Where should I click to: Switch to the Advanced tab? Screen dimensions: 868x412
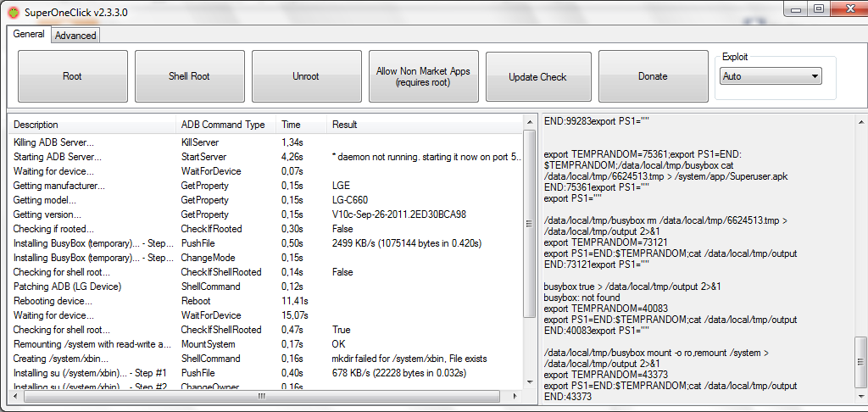(x=75, y=36)
